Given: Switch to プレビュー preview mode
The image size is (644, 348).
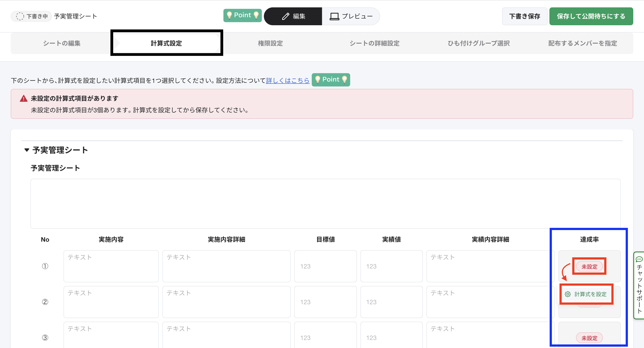Looking at the screenshot, I should click(x=351, y=16).
